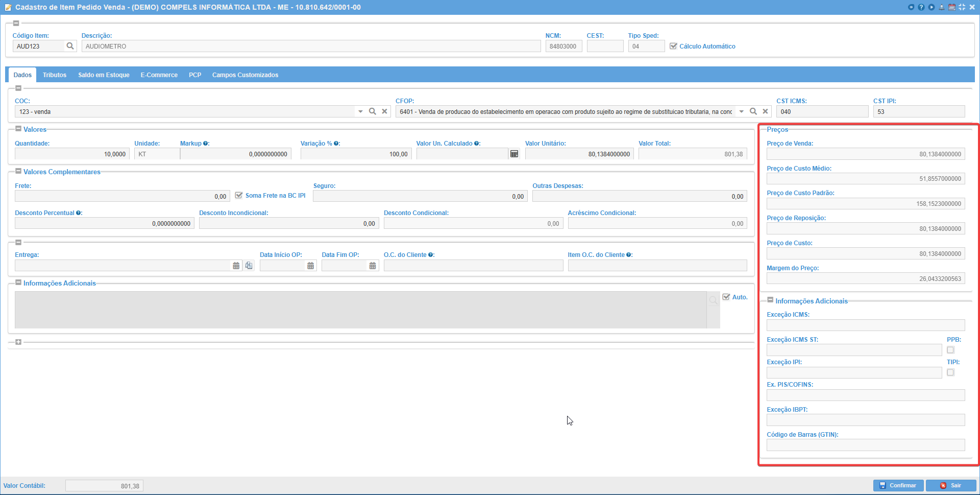The width and height of the screenshot is (980, 495).
Task: Click the COC search magnifier icon
Action: click(373, 111)
